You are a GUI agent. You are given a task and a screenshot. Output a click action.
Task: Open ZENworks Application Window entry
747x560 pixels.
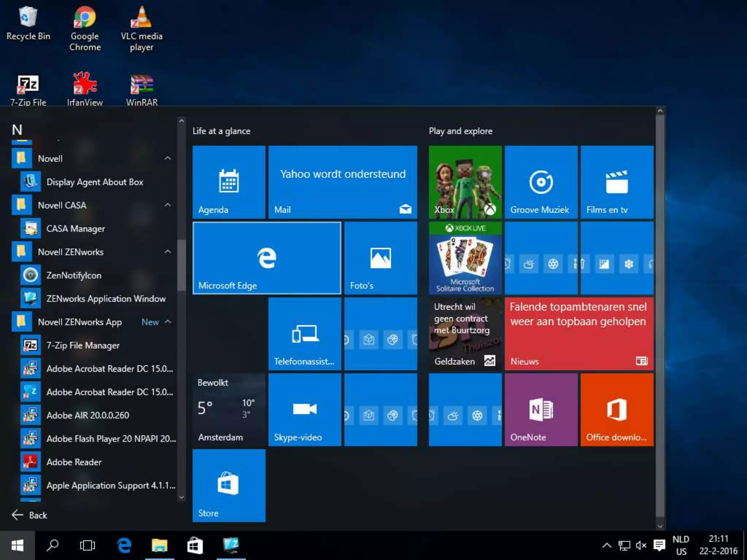click(x=94, y=298)
